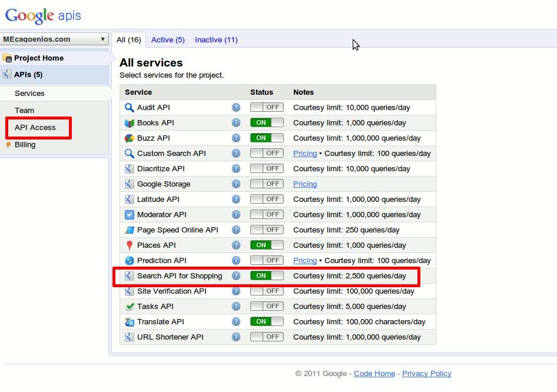Click the Status column header

[261, 92]
